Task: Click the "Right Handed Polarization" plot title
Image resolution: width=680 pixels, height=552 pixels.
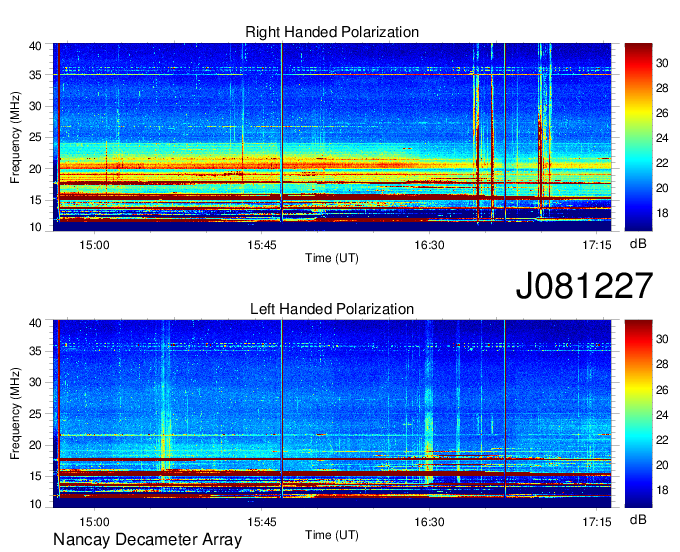Action: [x=332, y=32]
